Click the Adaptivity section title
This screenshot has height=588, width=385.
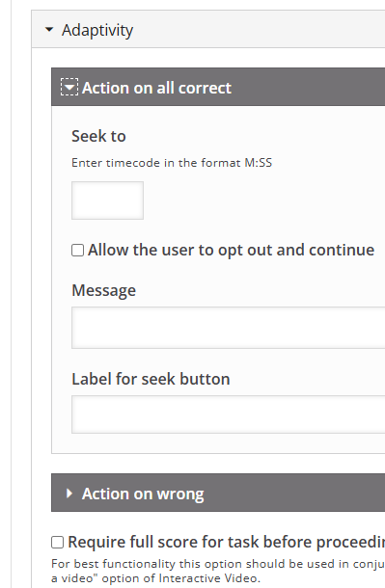tap(97, 30)
